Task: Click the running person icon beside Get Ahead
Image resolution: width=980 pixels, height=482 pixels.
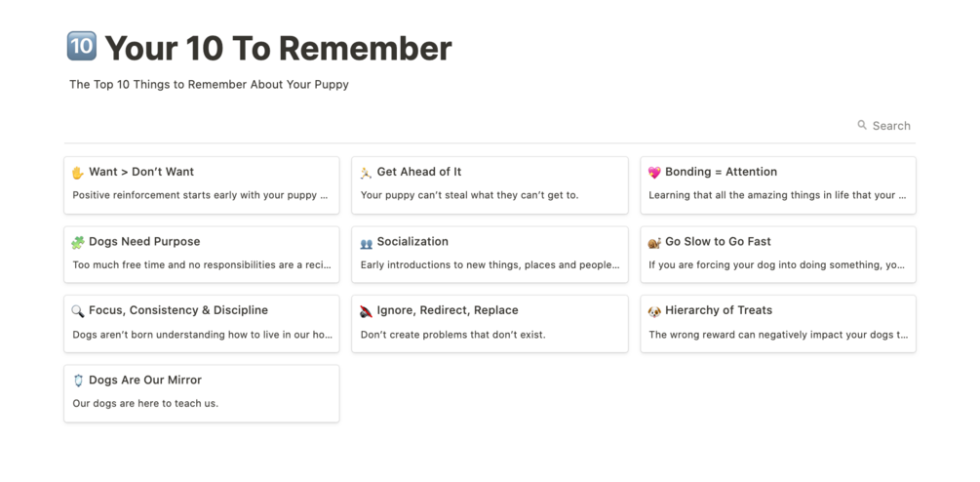Action: click(x=366, y=173)
